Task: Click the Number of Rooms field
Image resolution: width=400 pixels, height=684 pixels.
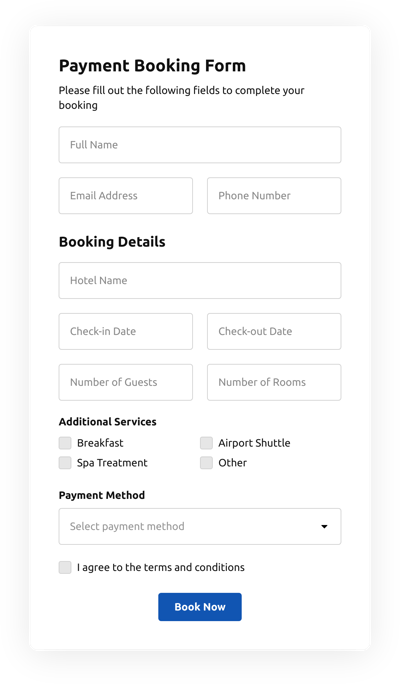Action: pos(274,382)
